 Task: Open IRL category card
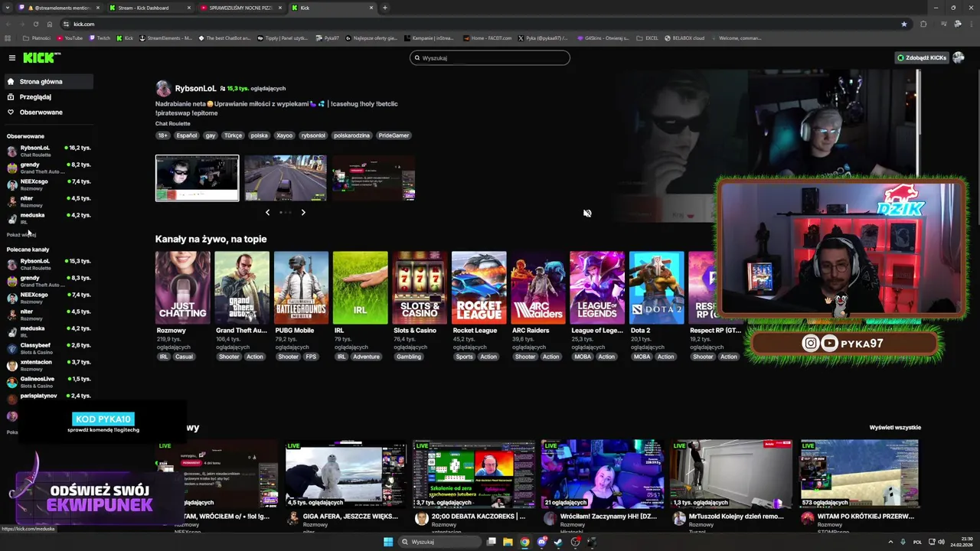pos(361,288)
